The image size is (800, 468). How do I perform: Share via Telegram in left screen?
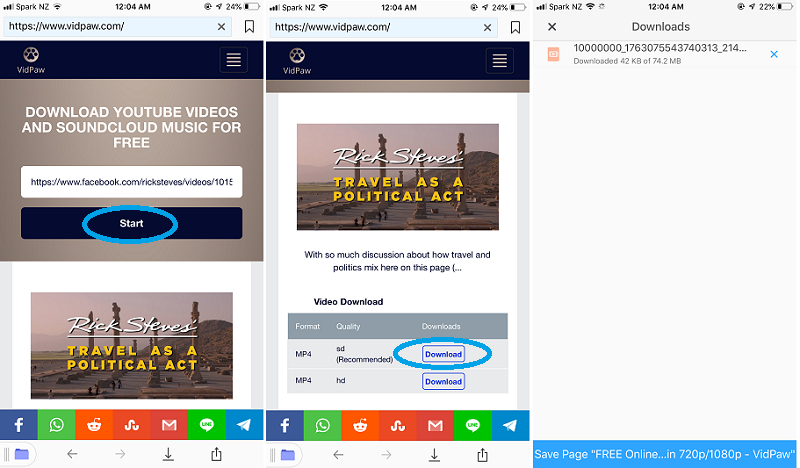click(244, 425)
